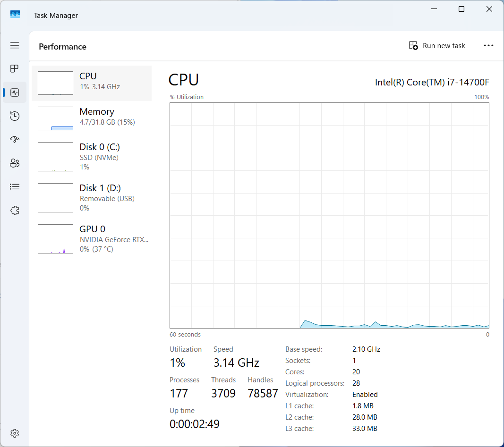Click the Run new task button
This screenshot has height=447, width=504.
[437, 46]
